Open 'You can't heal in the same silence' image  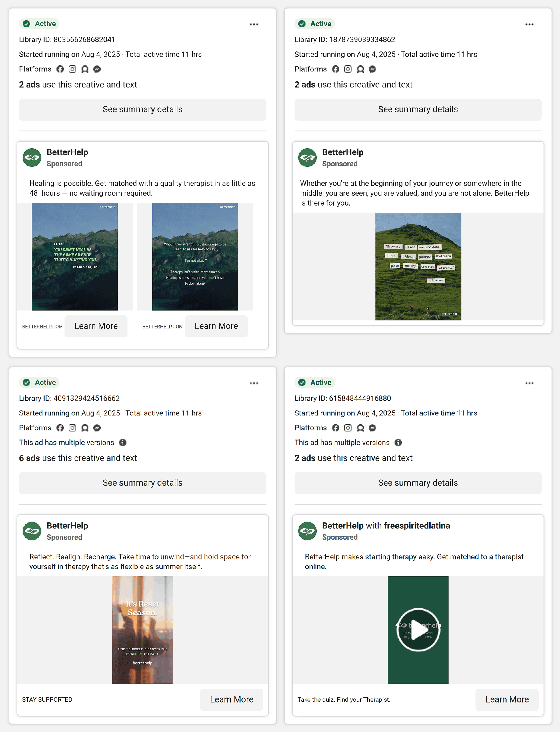click(75, 256)
